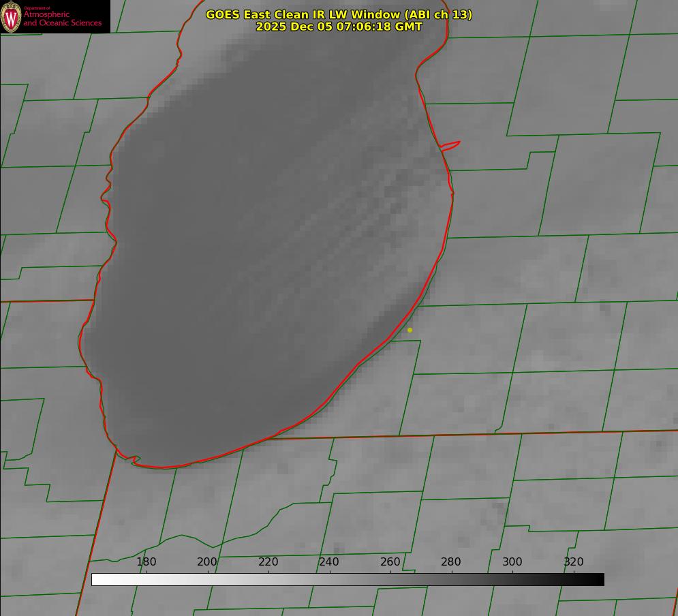
Task: Click the 'GMT' text in the timestamp
Action: point(408,27)
